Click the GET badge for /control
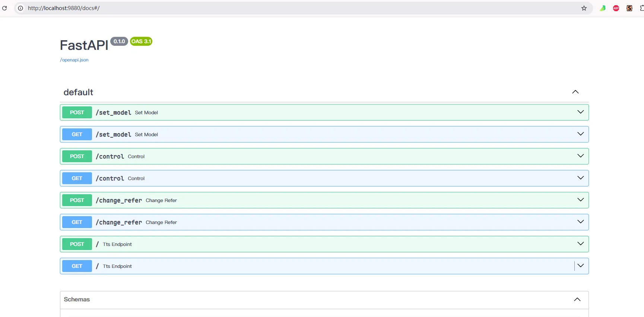This screenshot has height=317, width=644. pyautogui.click(x=77, y=178)
